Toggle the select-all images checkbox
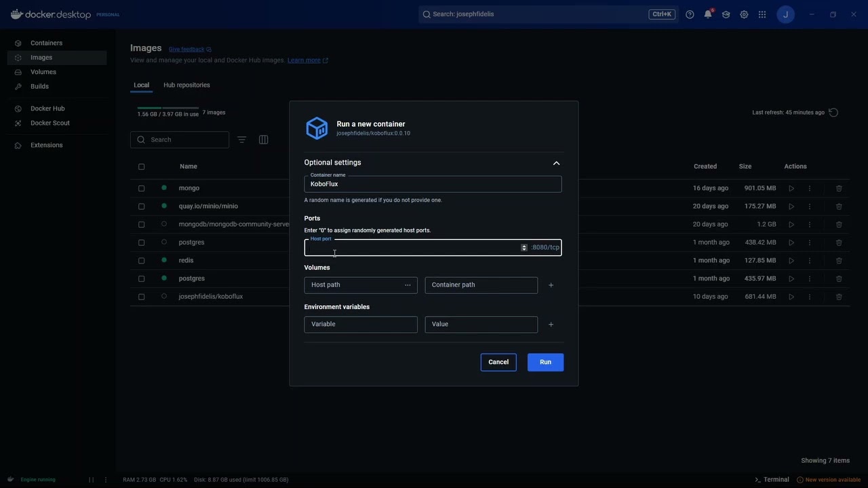The width and height of the screenshot is (868, 488). [141, 167]
